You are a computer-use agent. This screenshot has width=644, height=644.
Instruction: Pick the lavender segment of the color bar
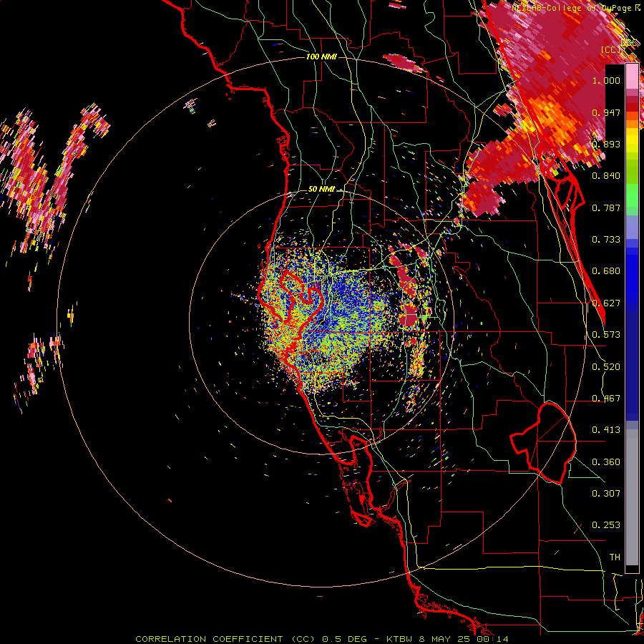click(632, 227)
